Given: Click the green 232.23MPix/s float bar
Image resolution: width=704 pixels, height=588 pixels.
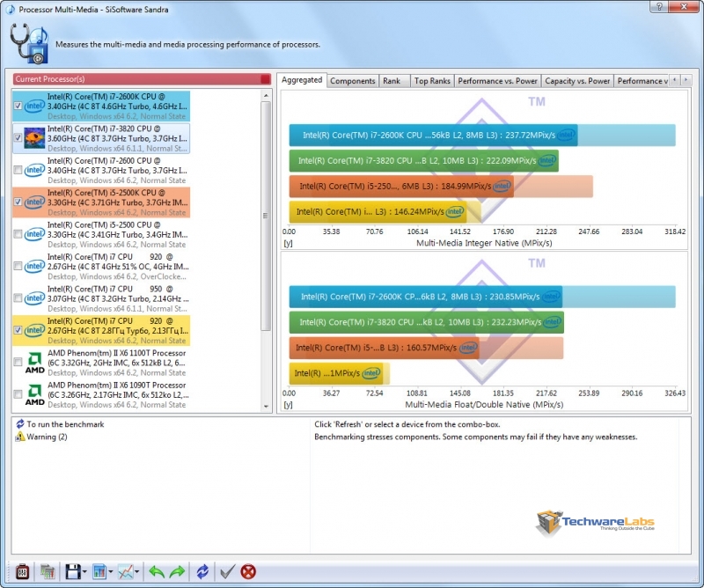Looking at the screenshot, I should point(427,322).
